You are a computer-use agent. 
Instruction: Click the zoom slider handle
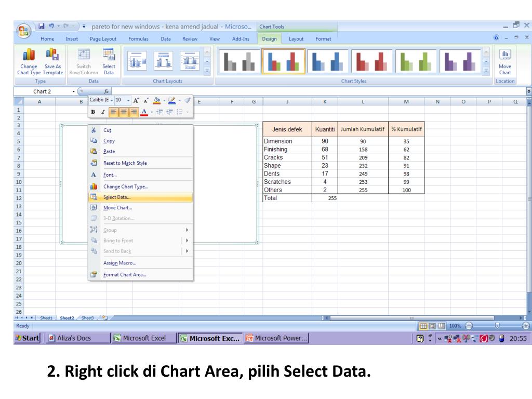[x=497, y=326]
